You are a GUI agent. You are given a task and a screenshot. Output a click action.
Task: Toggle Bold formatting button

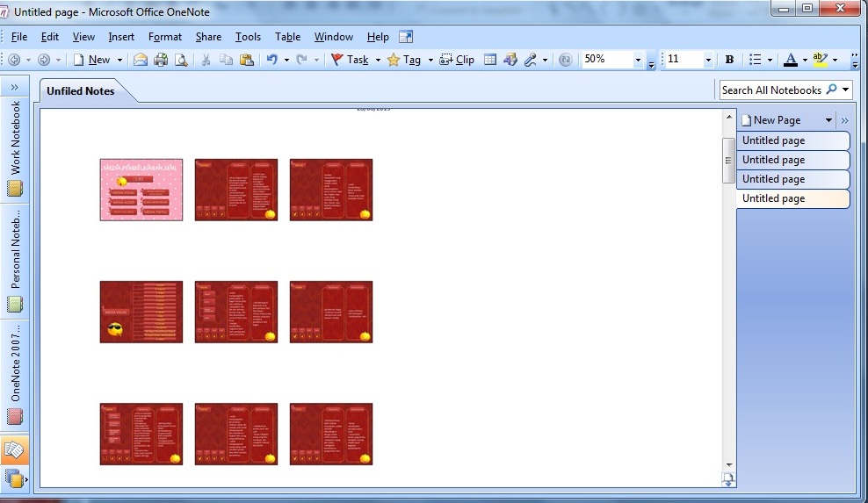click(729, 60)
